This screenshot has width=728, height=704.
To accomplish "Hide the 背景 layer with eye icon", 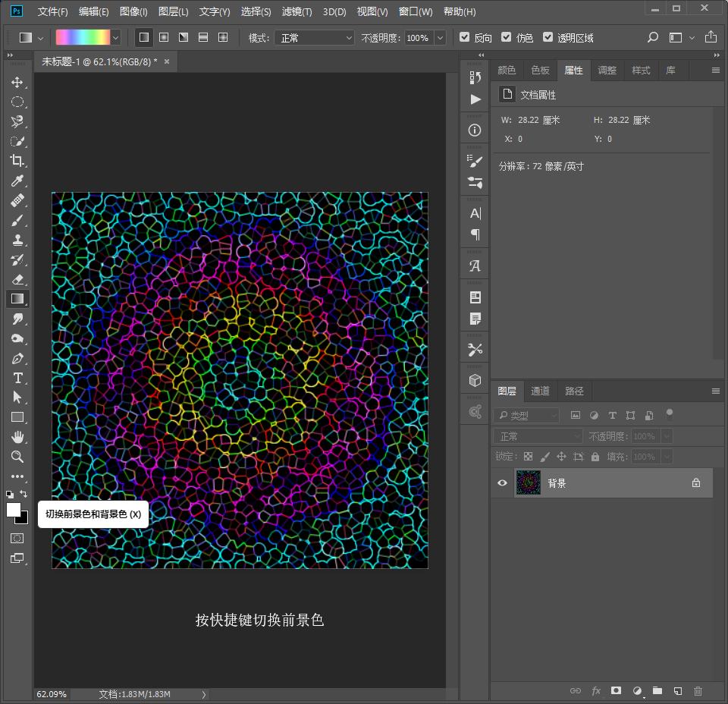I will coord(502,483).
